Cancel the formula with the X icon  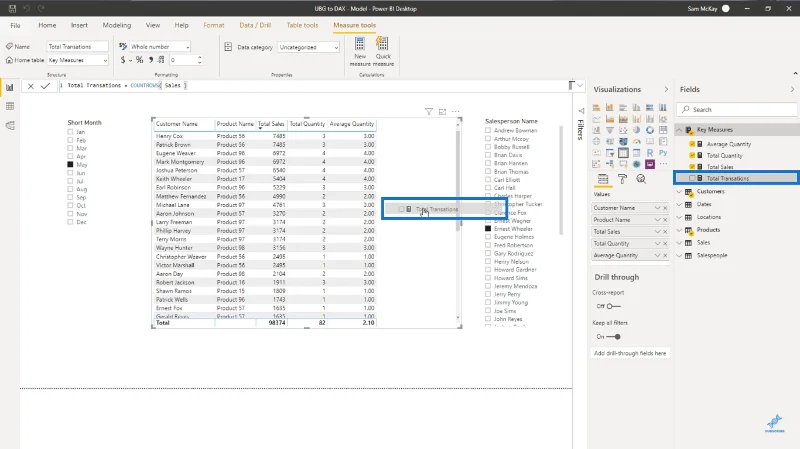click(x=31, y=86)
